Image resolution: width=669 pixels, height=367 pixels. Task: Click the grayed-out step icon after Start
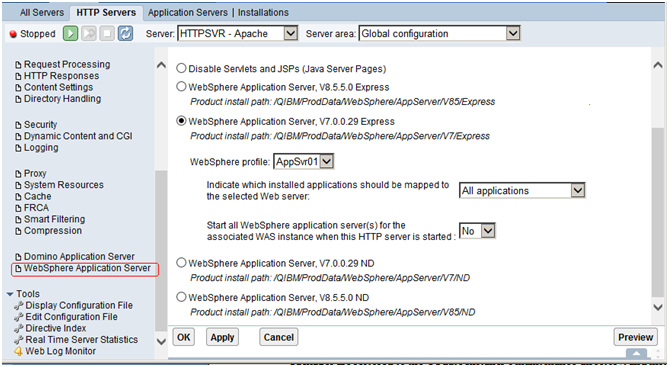pyautogui.click(x=89, y=33)
